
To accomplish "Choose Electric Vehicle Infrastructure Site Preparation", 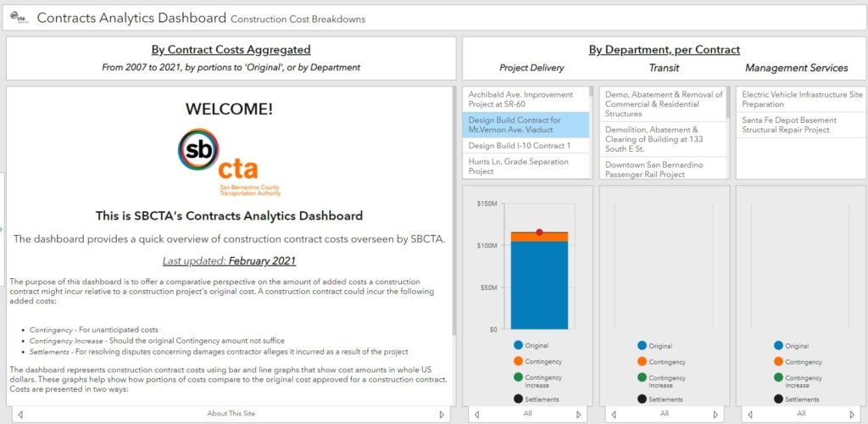I will click(801, 99).
